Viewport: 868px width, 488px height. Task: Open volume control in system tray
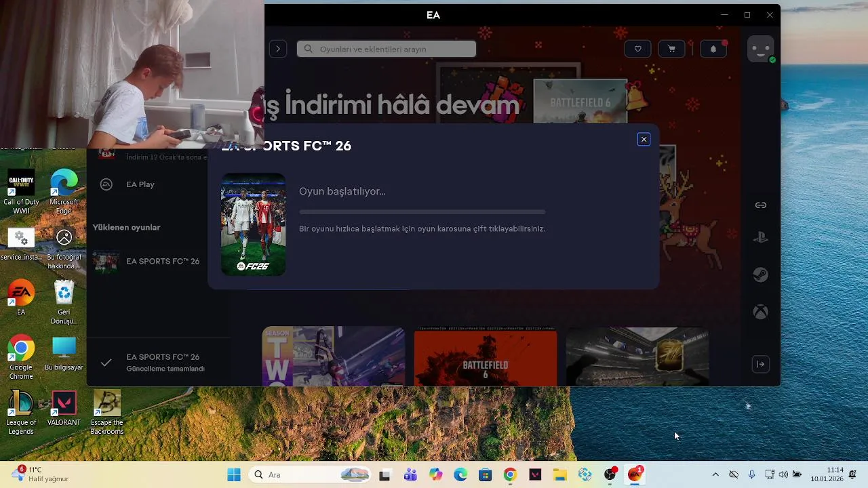tap(783, 474)
